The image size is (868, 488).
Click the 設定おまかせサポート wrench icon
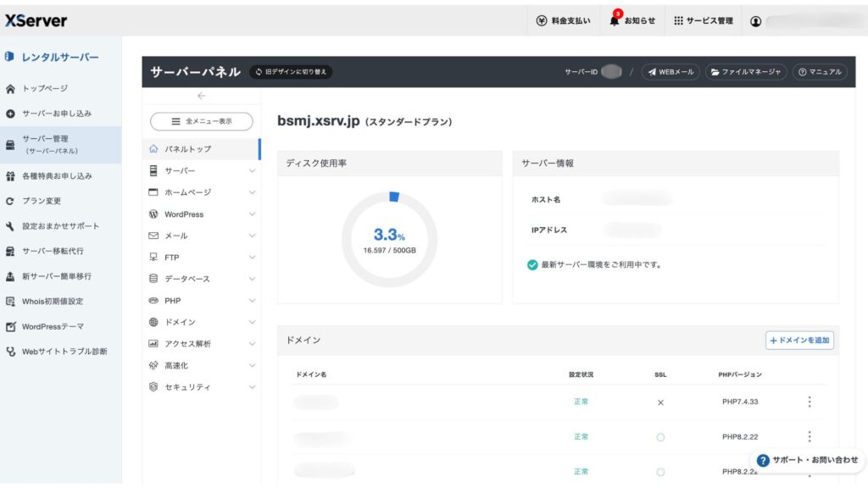[10, 226]
